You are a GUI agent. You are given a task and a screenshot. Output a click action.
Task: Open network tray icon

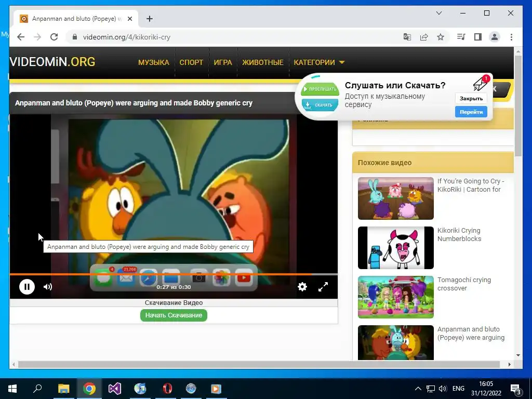point(430,389)
